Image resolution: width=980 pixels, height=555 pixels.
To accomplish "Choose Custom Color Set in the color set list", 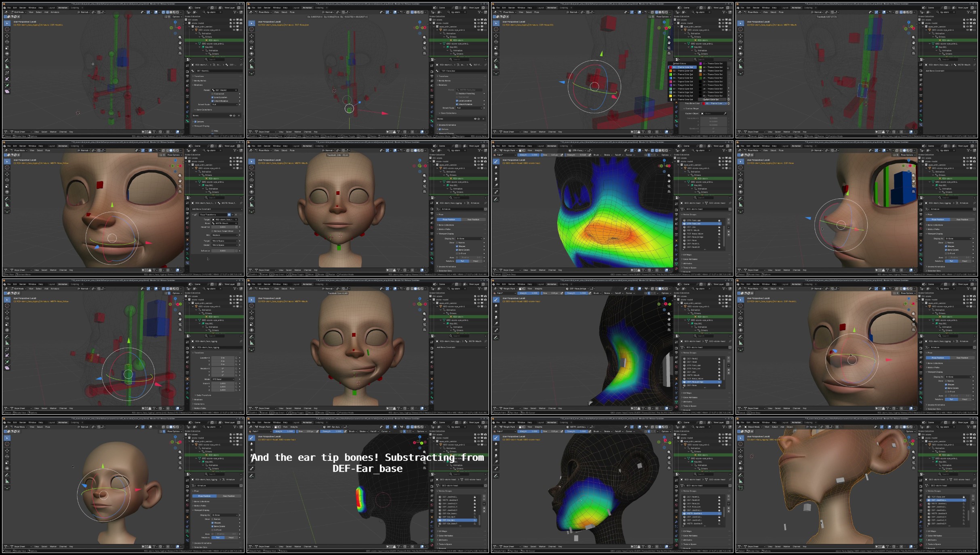I will click(712, 99).
